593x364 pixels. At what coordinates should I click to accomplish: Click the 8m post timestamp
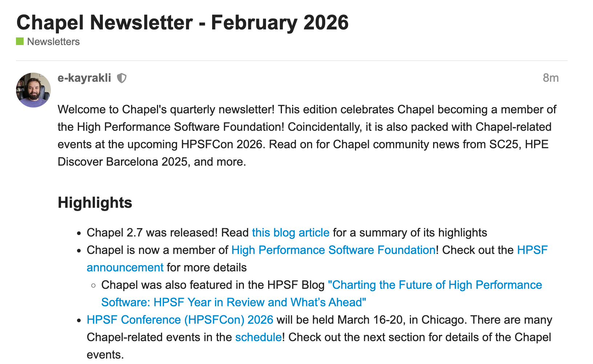[x=550, y=78]
